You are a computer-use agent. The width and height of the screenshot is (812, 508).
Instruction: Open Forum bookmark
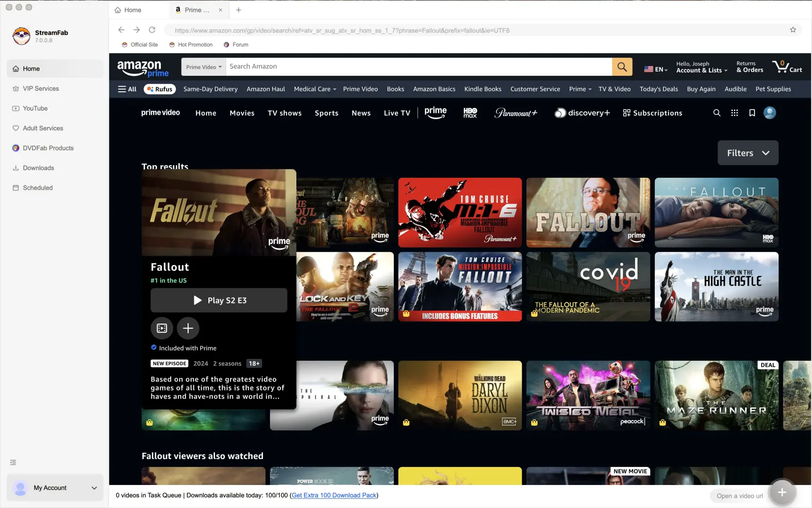pos(236,45)
